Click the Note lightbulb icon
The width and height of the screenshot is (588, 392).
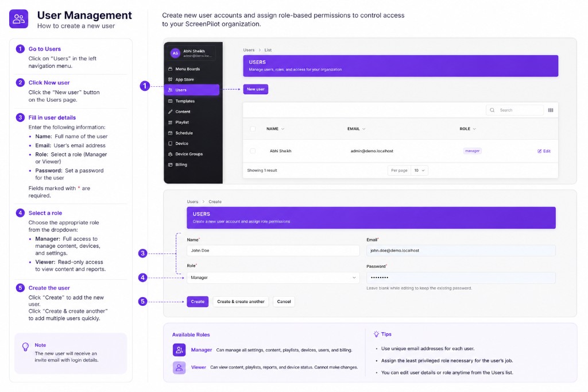click(25, 347)
